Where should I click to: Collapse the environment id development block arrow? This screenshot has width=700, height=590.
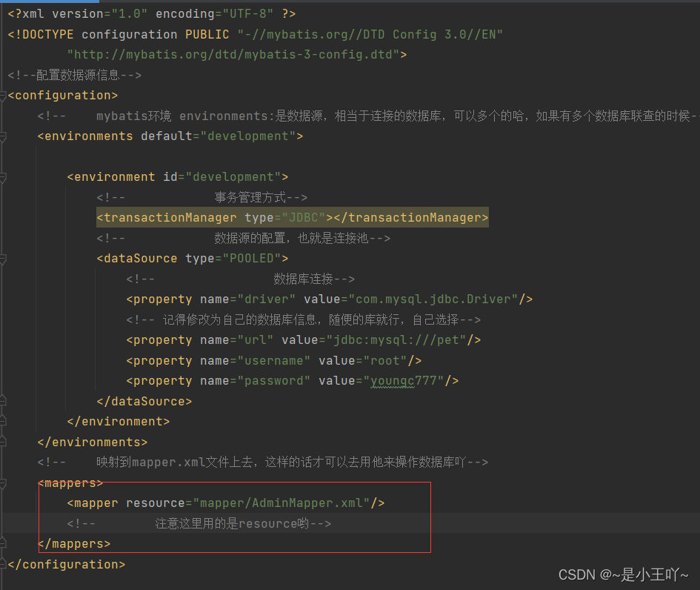coord(4,177)
